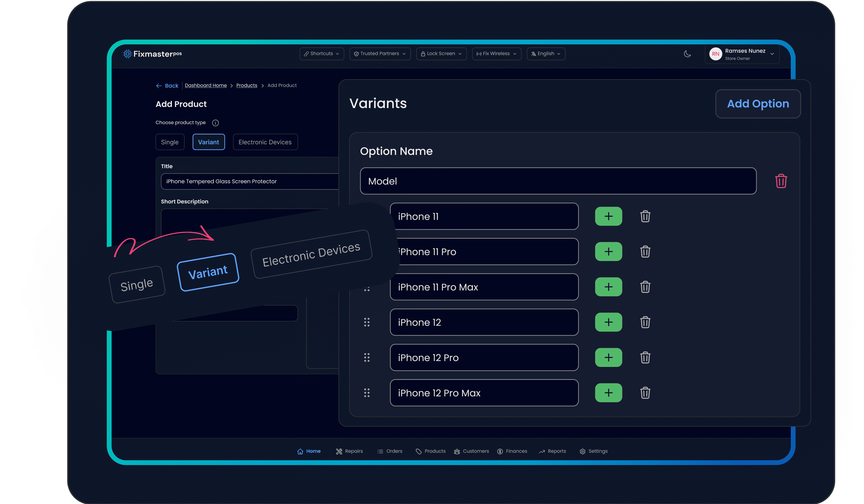Image resolution: width=864 pixels, height=504 pixels.
Task: Open Finances in bottom navigation
Action: click(x=512, y=451)
